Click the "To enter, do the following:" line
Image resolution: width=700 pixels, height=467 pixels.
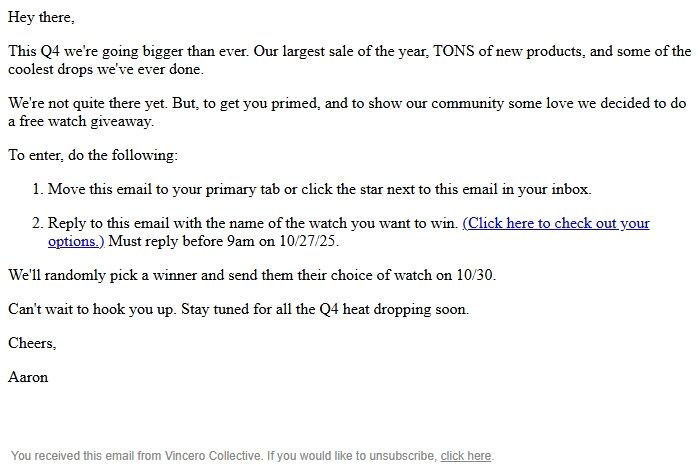point(92,155)
